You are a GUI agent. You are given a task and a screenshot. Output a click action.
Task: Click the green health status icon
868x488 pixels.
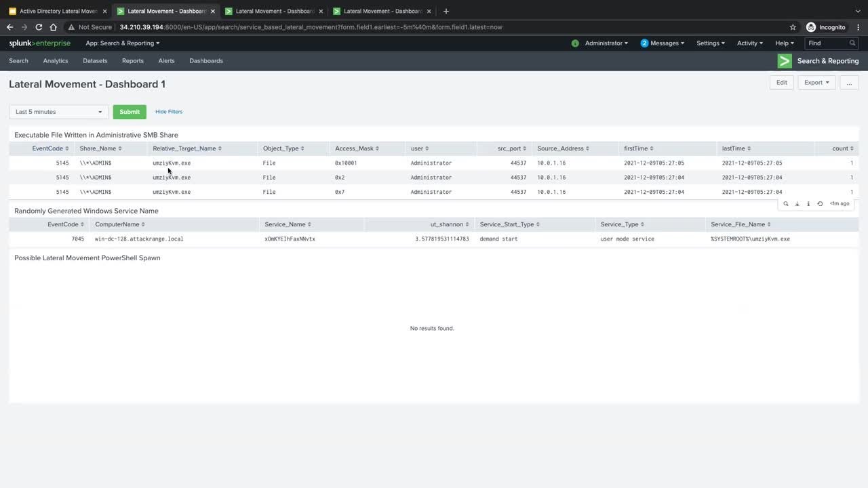coord(575,43)
